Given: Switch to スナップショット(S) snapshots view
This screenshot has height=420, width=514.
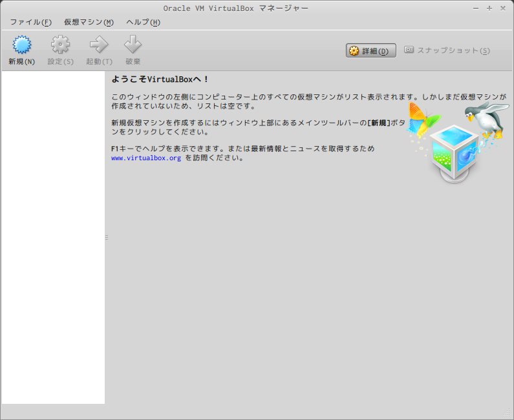Looking at the screenshot, I should point(447,50).
